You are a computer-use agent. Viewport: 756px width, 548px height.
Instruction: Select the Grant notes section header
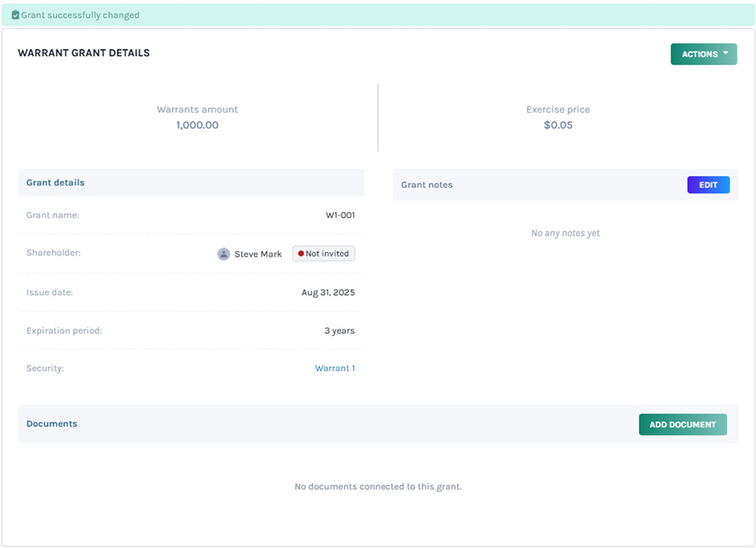pos(427,185)
